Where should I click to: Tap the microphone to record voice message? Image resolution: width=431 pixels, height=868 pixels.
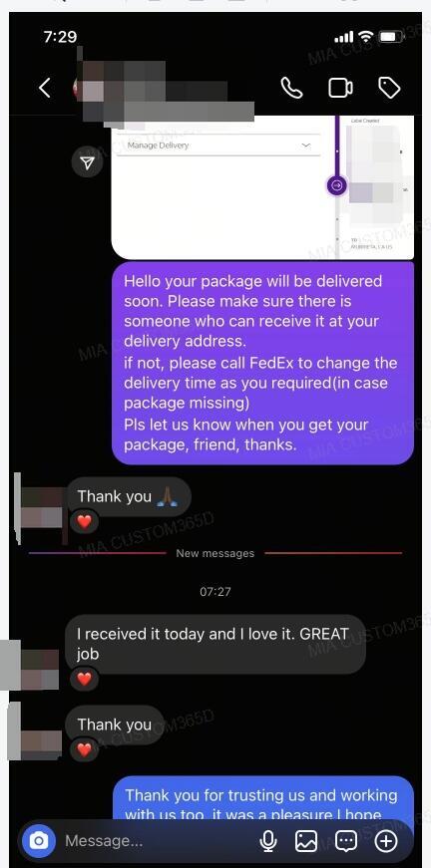[x=268, y=841]
